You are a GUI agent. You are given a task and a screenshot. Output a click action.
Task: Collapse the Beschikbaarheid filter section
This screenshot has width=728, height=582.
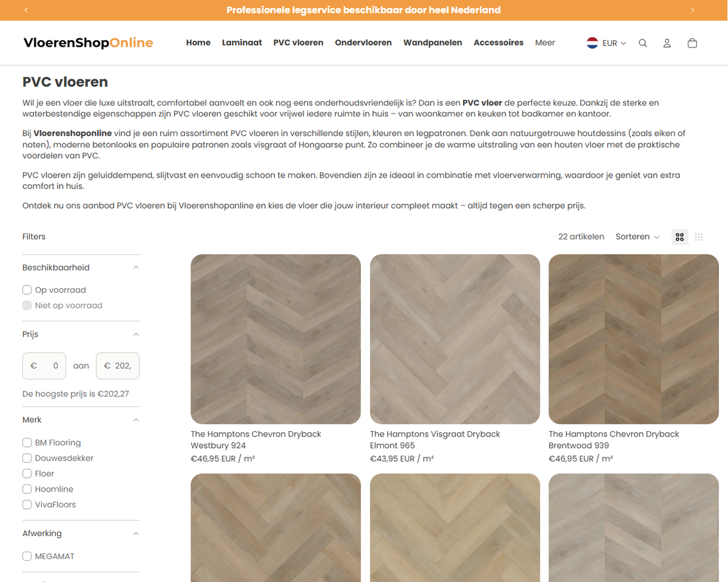pos(81,267)
